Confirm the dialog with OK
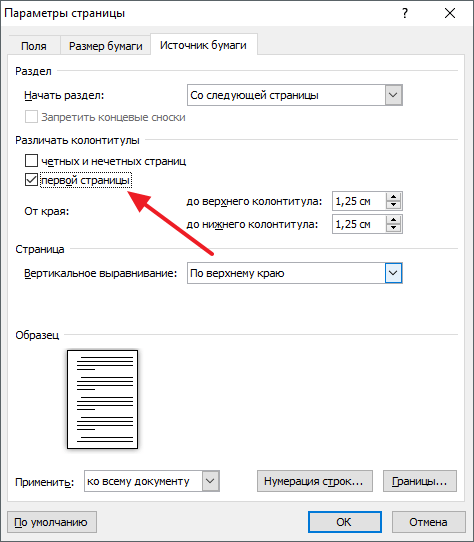 point(345,522)
